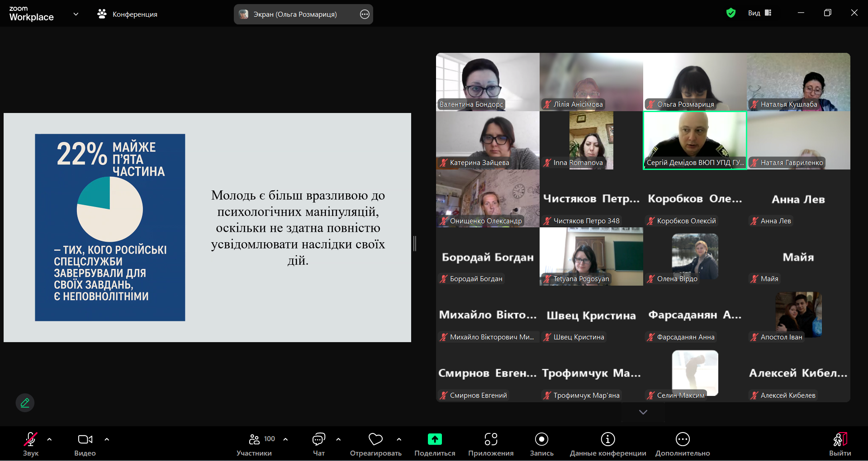Click the divider handle between slide and gallery
Viewport: 868px width, 461px height.
(x=415, y=244)
